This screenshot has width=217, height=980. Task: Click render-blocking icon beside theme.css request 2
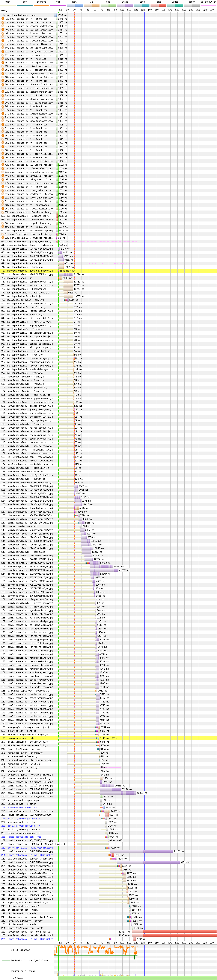point(3,19)
